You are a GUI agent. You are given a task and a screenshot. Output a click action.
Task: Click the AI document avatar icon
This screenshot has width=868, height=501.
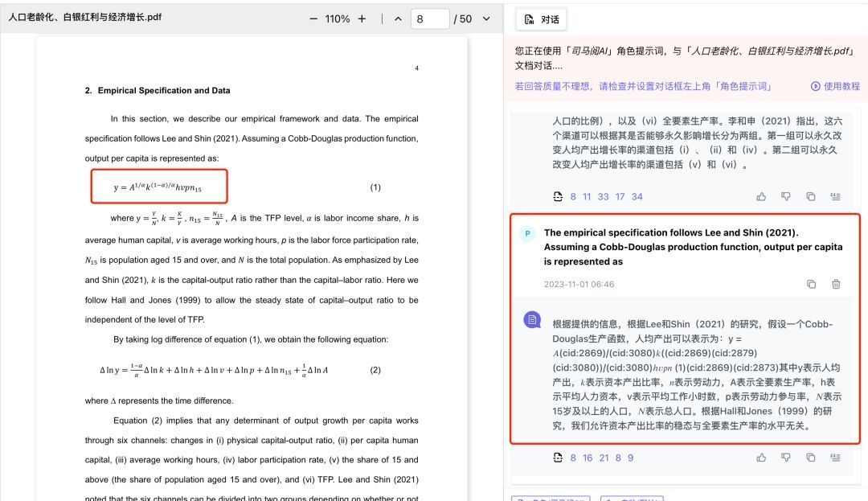(533, 319)
